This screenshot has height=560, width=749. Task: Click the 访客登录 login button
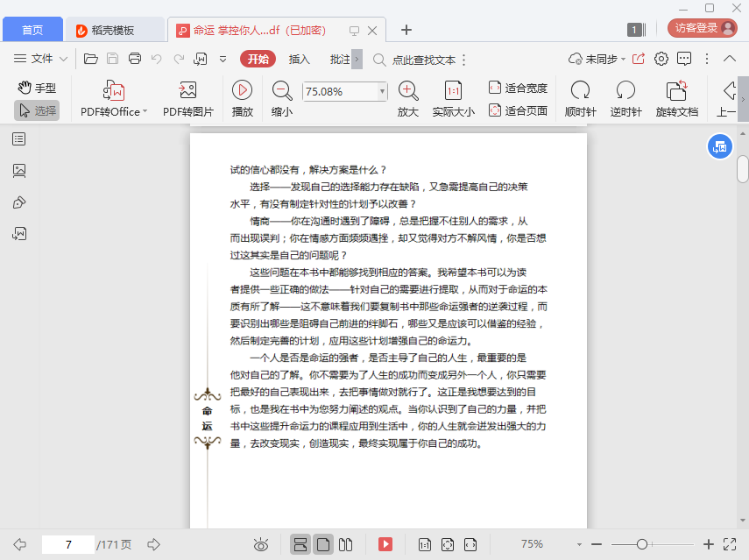[x=703, y=28]
